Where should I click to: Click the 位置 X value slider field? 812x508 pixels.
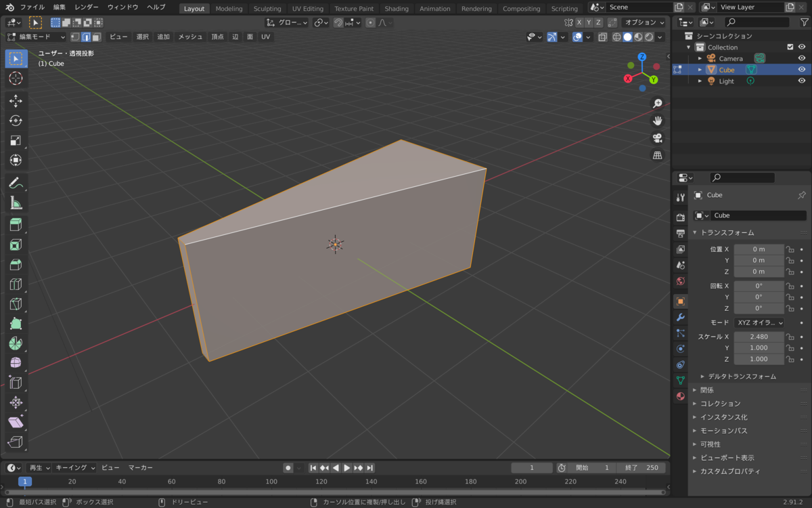click(759, 249)
